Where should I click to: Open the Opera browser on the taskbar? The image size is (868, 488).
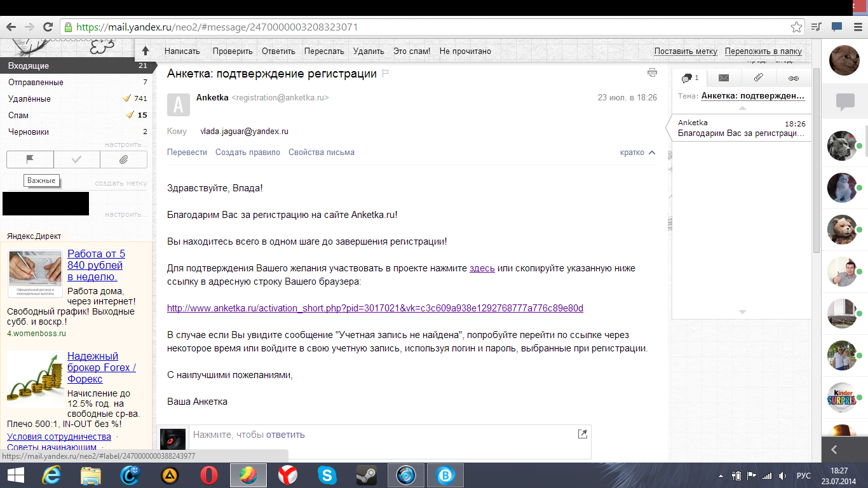coord(209,475)
